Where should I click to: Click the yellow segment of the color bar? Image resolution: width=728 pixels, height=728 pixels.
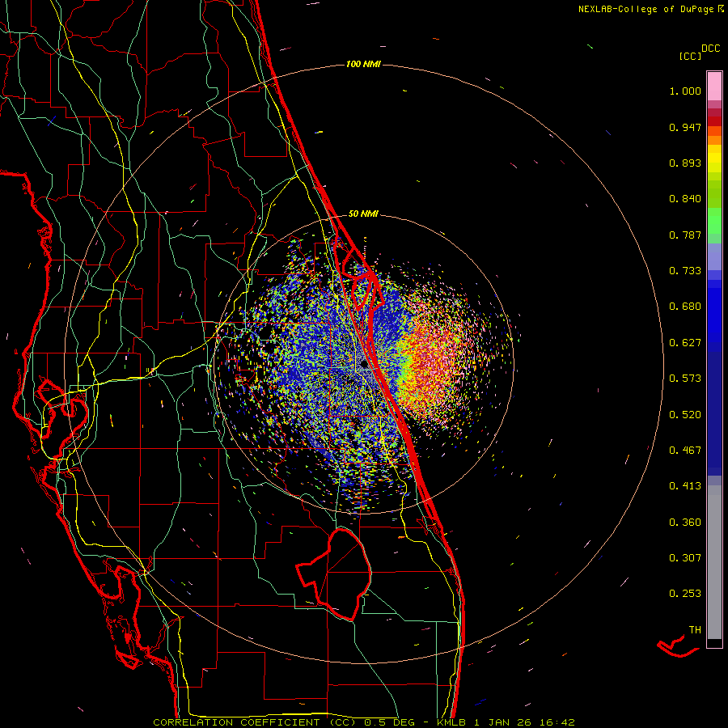click(x=714, y=158)
